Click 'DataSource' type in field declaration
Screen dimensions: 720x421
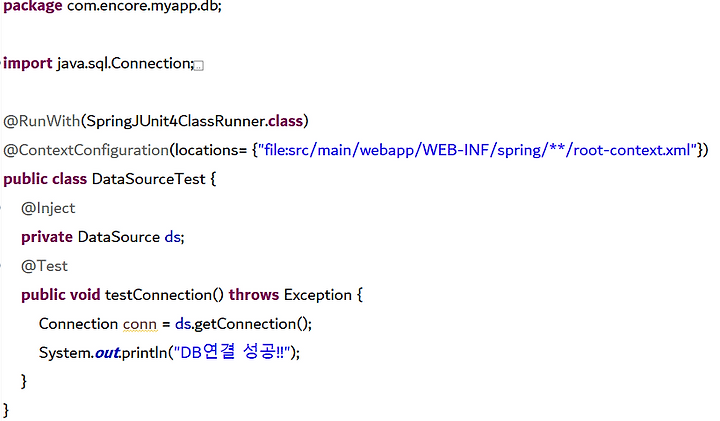[x=119, y=237]
